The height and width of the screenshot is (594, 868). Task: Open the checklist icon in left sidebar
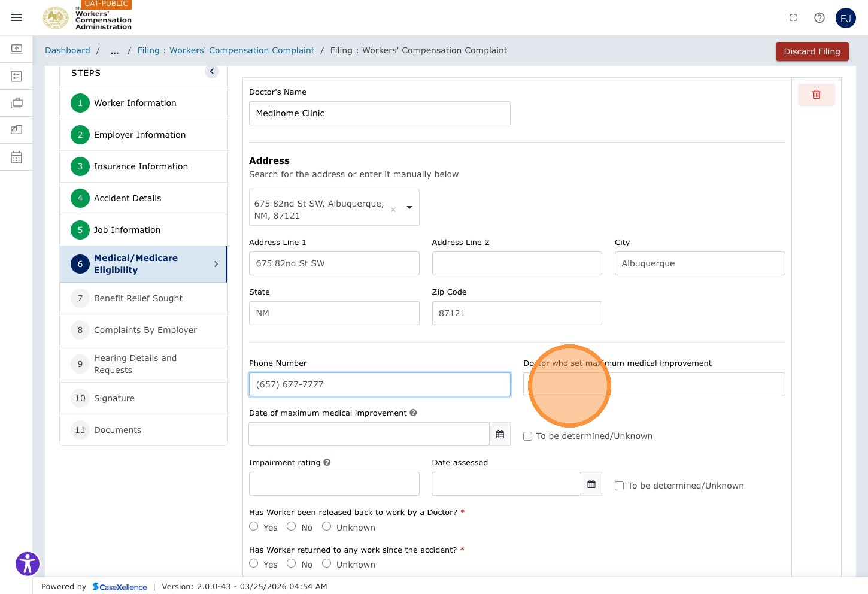pos(17,76)
